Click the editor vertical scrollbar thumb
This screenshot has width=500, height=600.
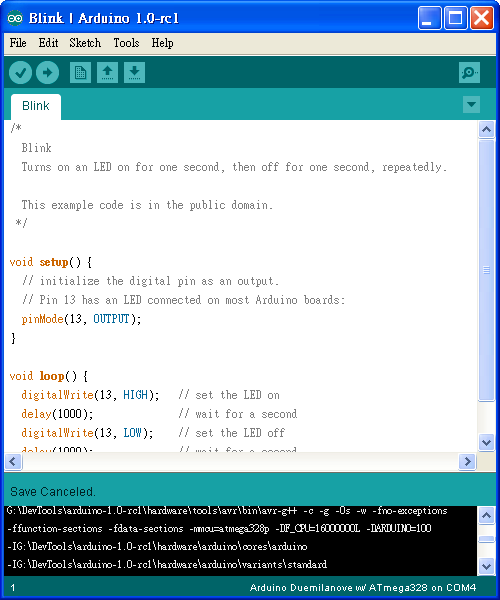[x=487, y=270]
